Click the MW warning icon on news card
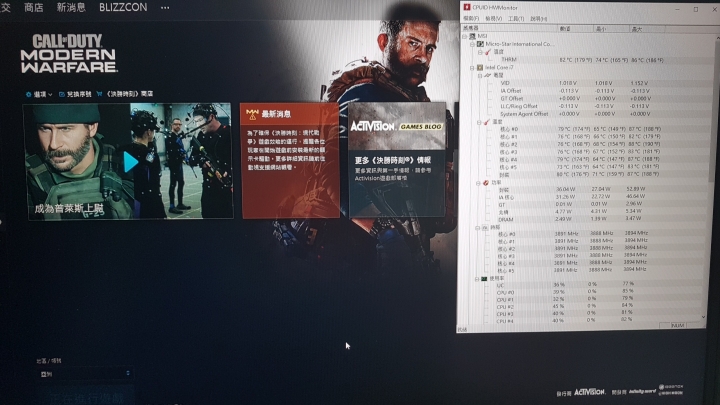 251,114
